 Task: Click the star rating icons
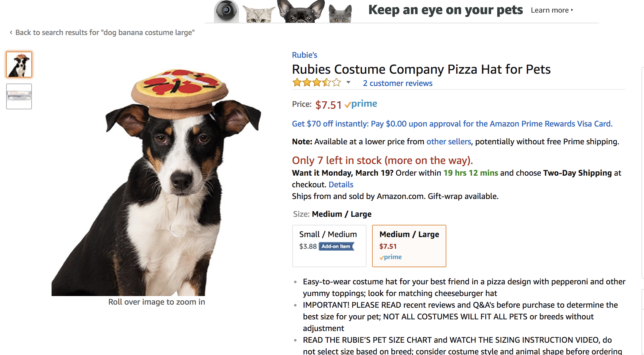click(316, 83)
